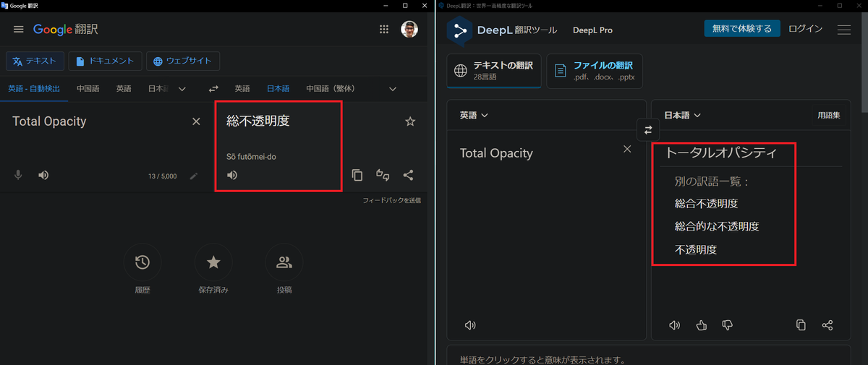The image size is (868, 365).
Task: Select alternative translation 総合不透明度
Action: [706, 204]
